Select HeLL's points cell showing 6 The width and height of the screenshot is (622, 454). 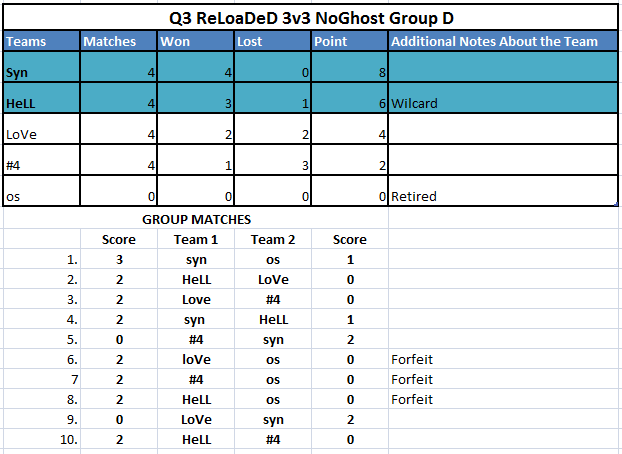[x=349, y=103]
